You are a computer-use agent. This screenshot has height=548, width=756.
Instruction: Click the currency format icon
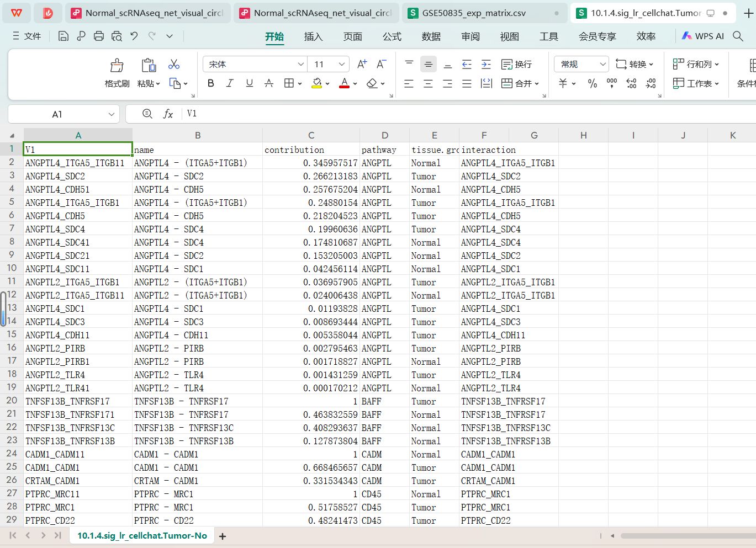[x=563, y=83]
